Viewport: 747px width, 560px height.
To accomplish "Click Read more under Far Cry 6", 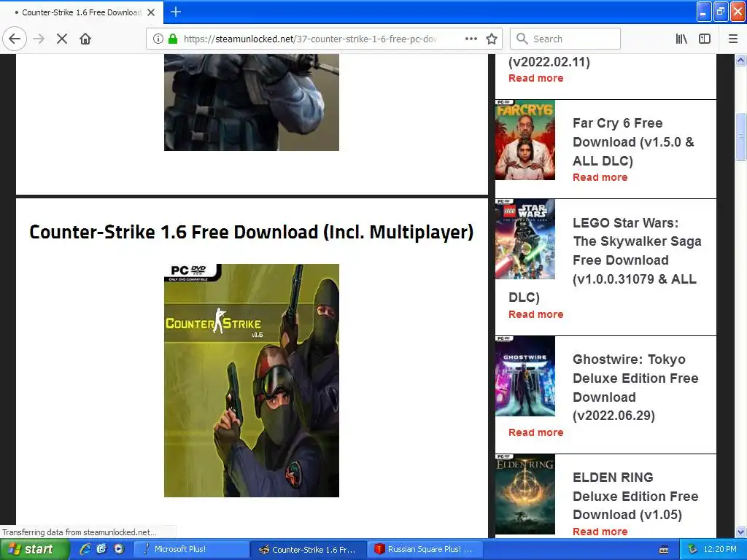I will tap(600, 177).
